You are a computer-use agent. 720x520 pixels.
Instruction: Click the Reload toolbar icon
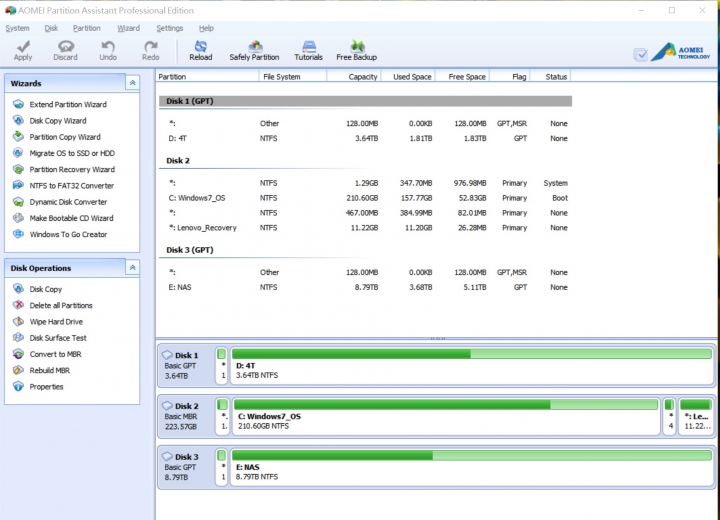click(200, 50)
